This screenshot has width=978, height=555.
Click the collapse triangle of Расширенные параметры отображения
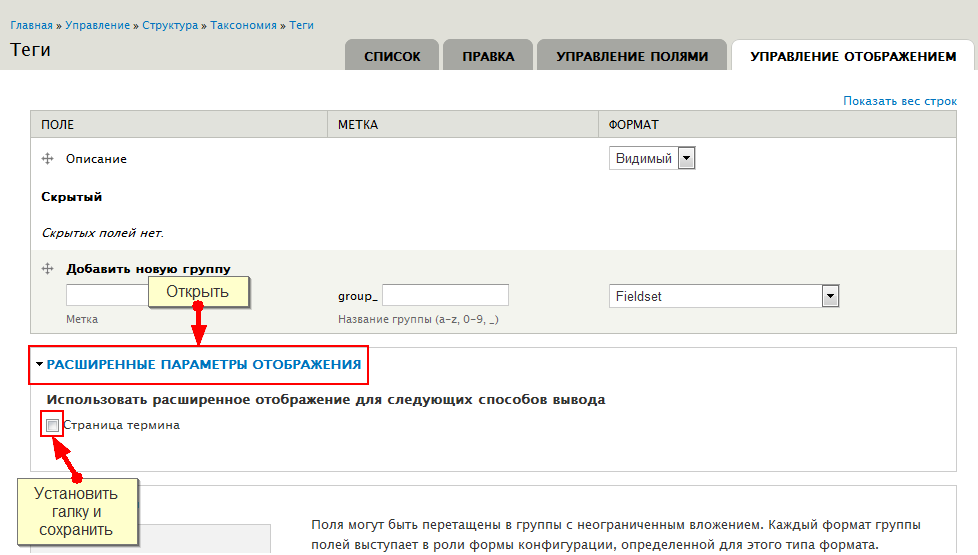click(39, 365)
